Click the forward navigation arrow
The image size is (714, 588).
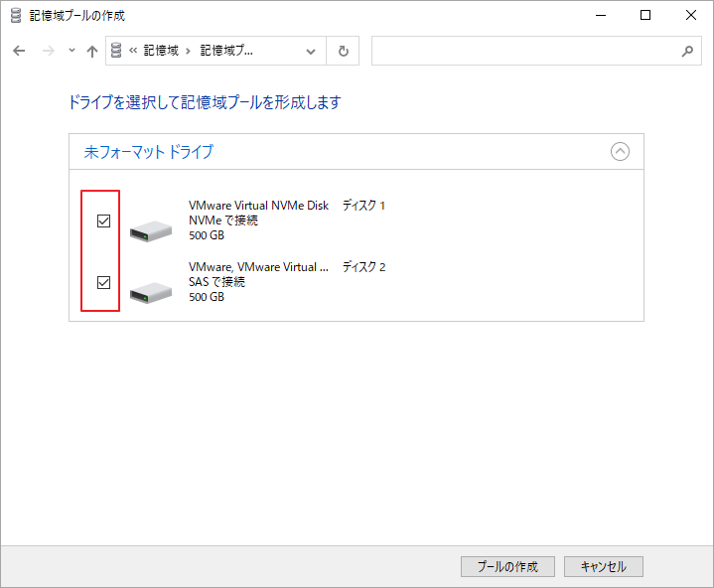[x=46, y=52]
